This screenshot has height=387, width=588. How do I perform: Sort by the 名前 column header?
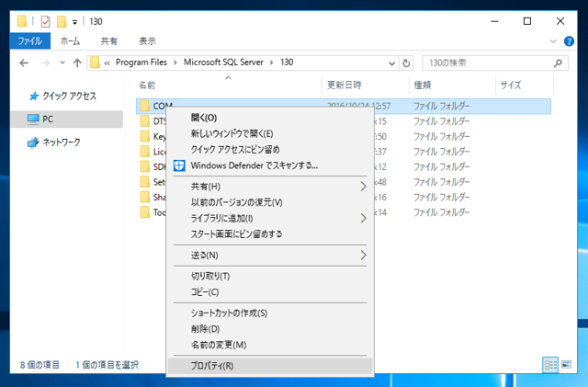click(147, 85)
